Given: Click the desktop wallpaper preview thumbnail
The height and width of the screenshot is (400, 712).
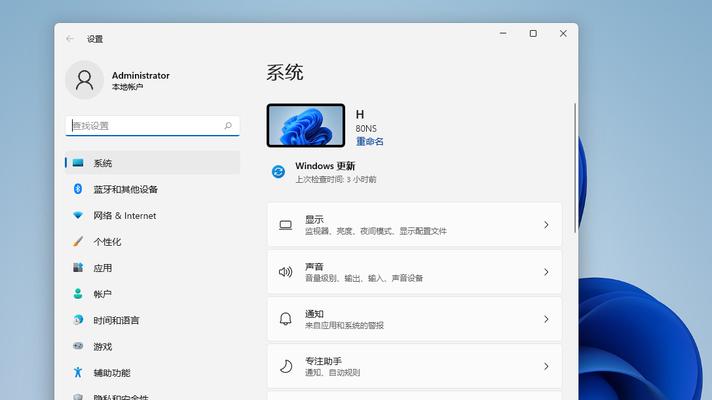Looking at the screenshot, I should (306, 125).
